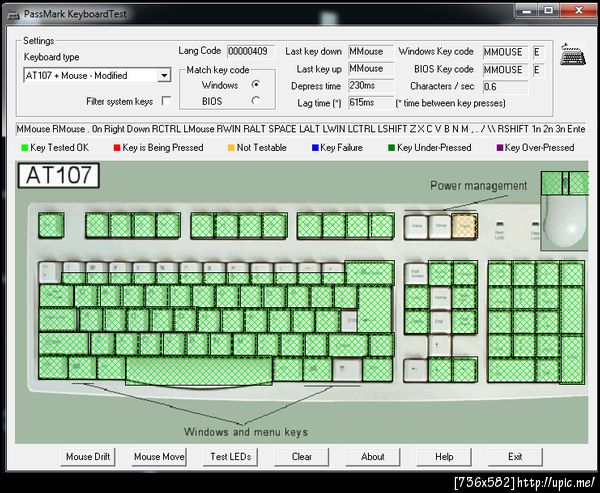Click the green Key Tested OK swatch
Image resolution: width=600 pixels, height=493 pixels.
click(24, 148)
